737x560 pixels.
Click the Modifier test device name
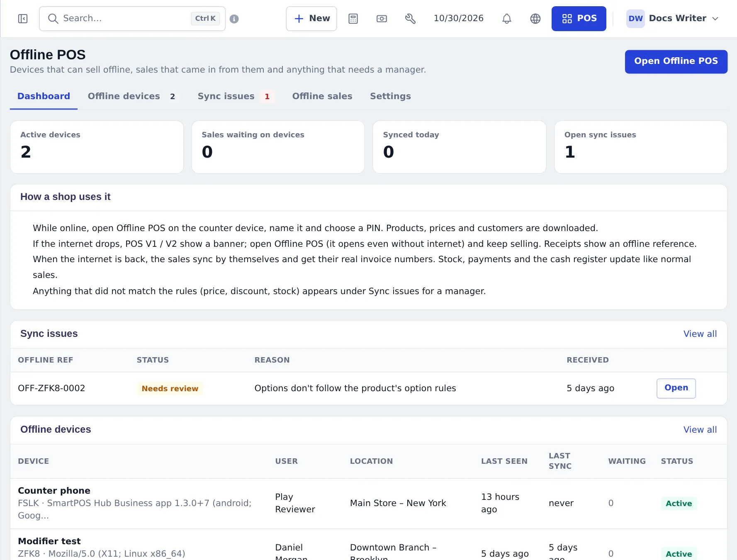(49, 541)
